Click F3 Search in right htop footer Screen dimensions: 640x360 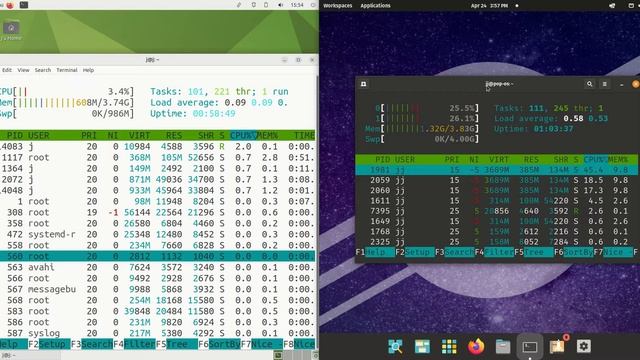pos(454,252)
